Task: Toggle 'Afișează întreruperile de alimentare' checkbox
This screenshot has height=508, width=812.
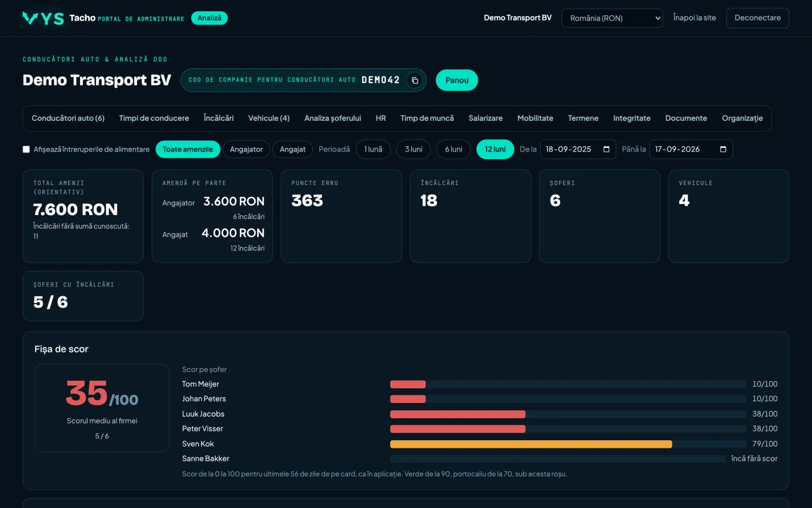Action: (26, 149)
